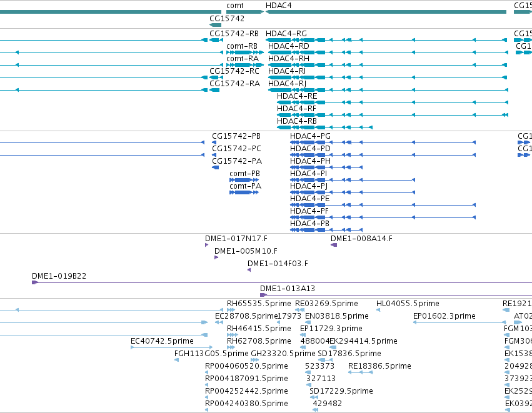Select EST RP004187091.5prime
This screenshot has width=532, height=413.
click(x=246, y=379)
